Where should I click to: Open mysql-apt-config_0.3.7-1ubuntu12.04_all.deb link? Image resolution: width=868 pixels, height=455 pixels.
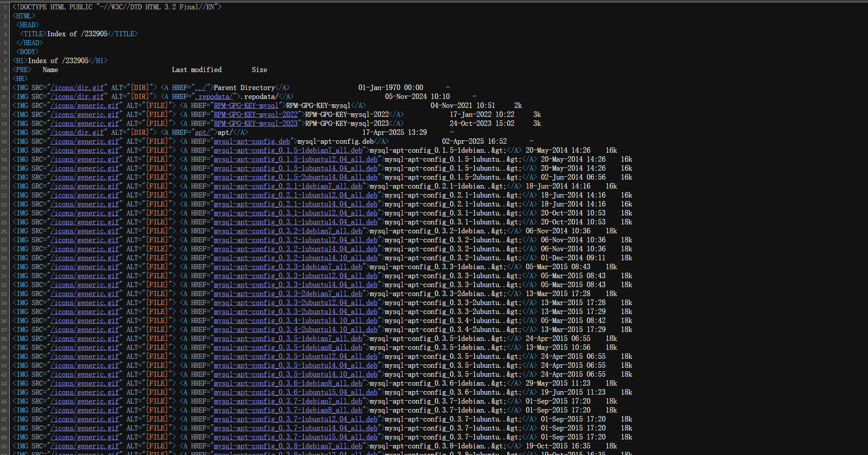296,419
